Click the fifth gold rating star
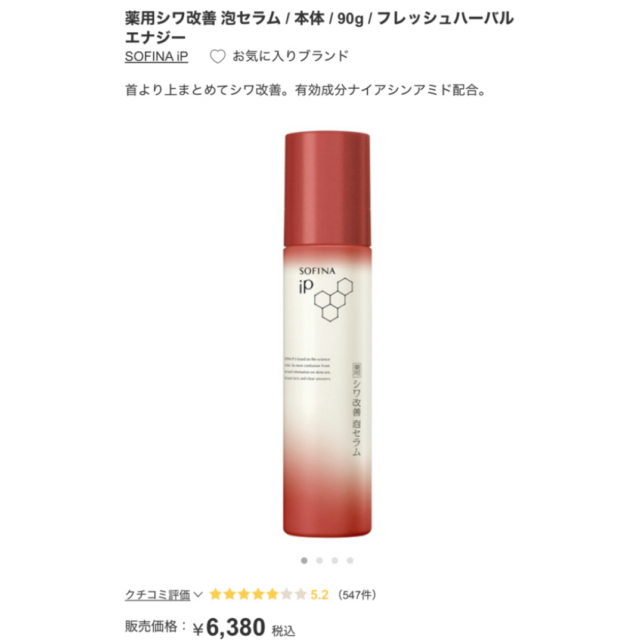Screen dimensions: 644x644 [272, 595]
